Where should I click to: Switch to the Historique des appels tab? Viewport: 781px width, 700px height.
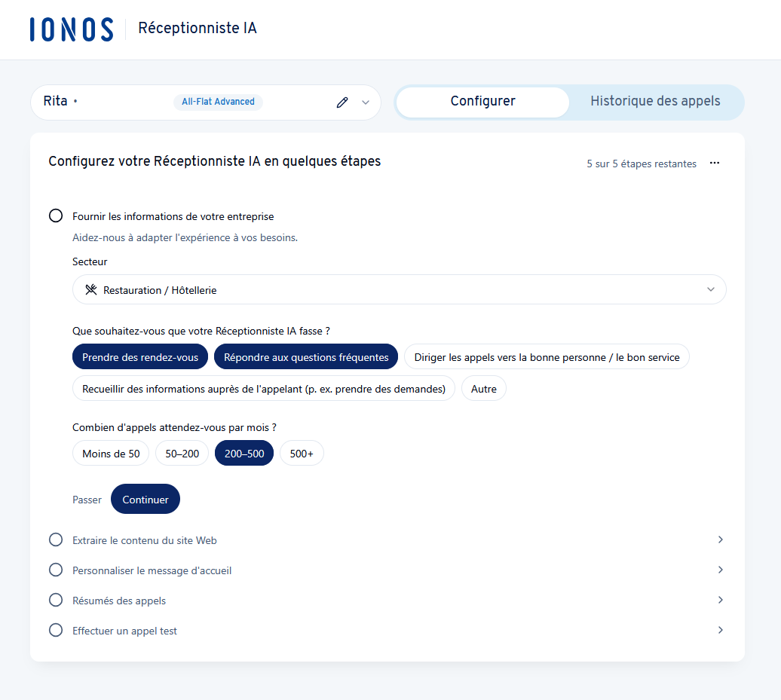655,102
